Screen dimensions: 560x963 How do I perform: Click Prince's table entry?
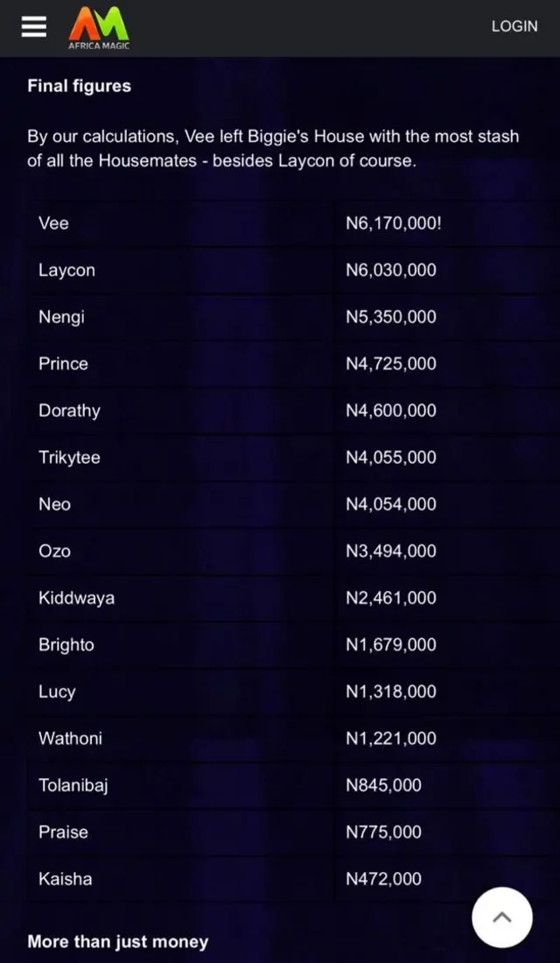62,363
